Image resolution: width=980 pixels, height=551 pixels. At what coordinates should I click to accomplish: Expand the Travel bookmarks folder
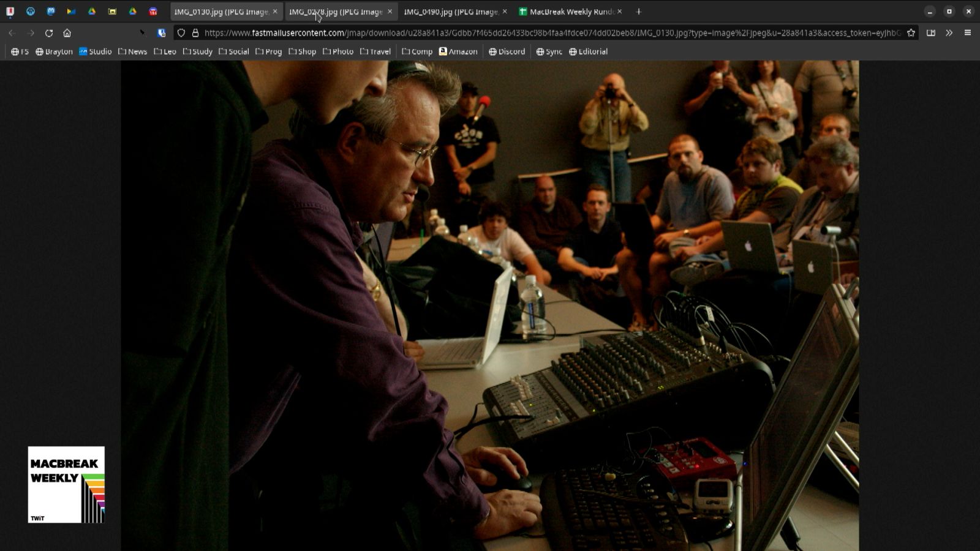click(375, 51)
